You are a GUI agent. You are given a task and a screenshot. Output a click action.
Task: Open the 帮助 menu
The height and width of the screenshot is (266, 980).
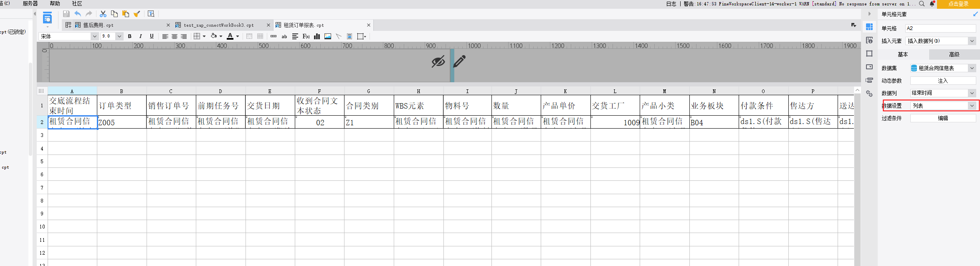[55, 3]
